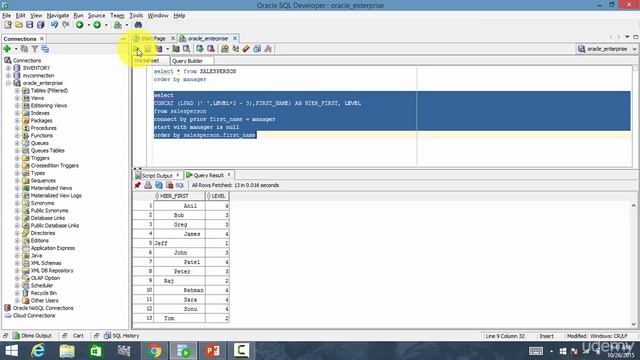Open the Source menu
The width and height of the screenshot is (640, 360).
click(x=97, y=16)
